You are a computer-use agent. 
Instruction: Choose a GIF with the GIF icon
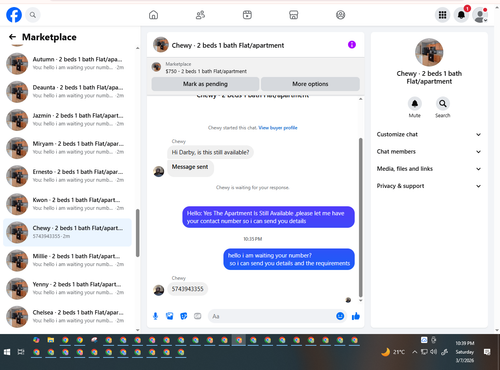198,316
